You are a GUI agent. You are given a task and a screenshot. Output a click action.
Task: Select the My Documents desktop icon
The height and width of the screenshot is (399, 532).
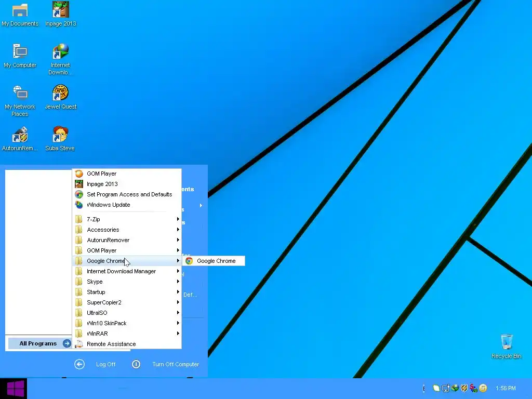tap(20, 15)
